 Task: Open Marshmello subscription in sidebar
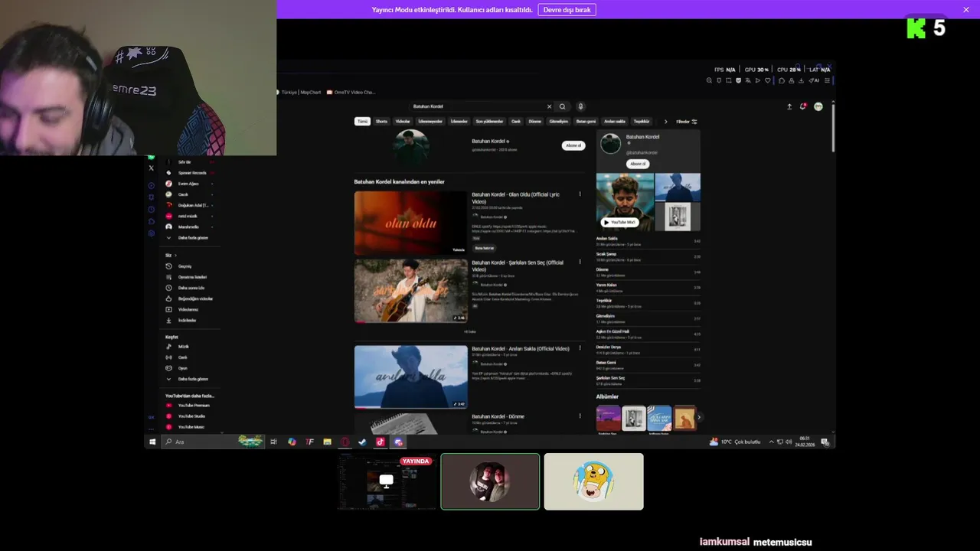[x=188, y=227]
